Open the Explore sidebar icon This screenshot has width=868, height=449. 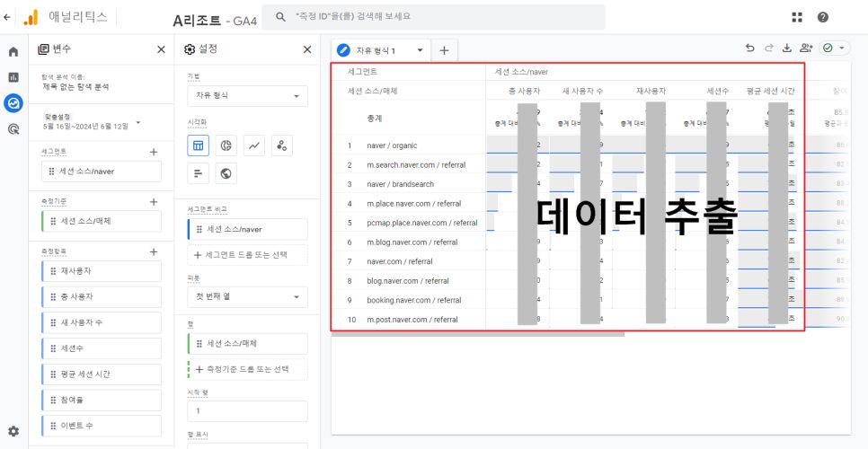13,103
